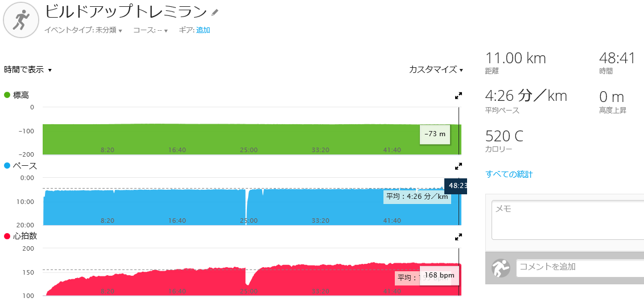This screenshot has width=644, height=302.
Task: Toggle the blue ペース legend dot
Action: point(7,166)
